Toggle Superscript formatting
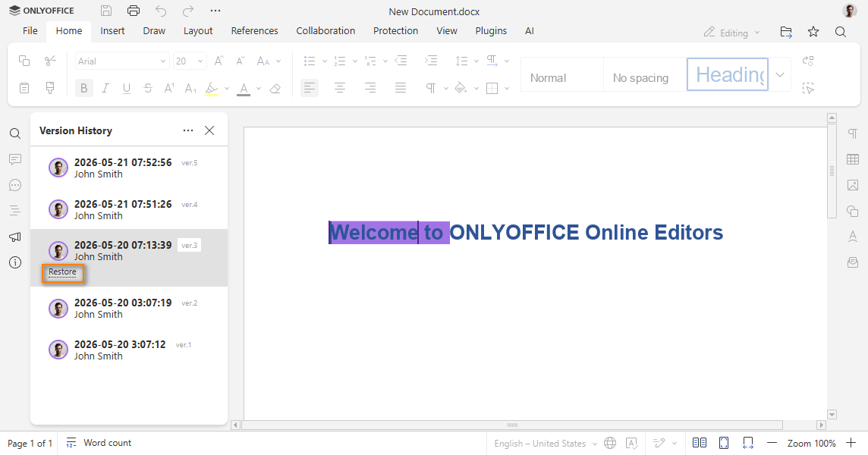This screenshot has height=455, width=868. point(169,88)
